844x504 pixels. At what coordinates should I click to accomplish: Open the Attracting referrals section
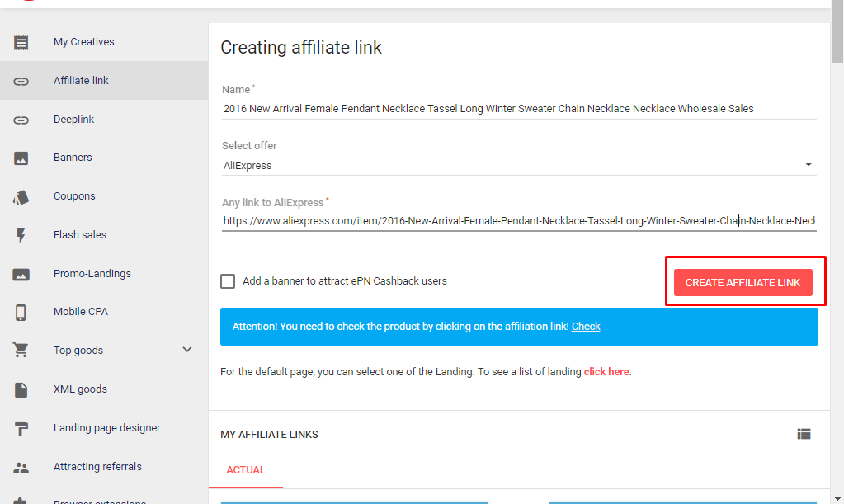coord(21,466)
